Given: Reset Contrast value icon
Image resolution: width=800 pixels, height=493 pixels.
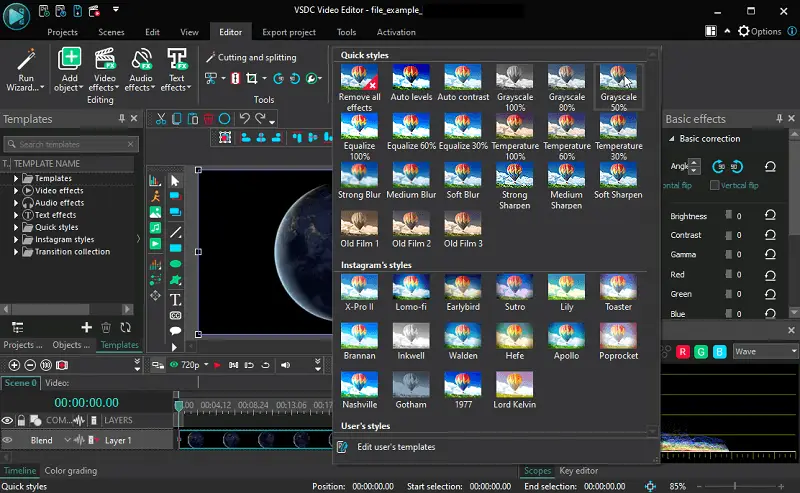Looking at the screenshot, I should click(770, 235).
